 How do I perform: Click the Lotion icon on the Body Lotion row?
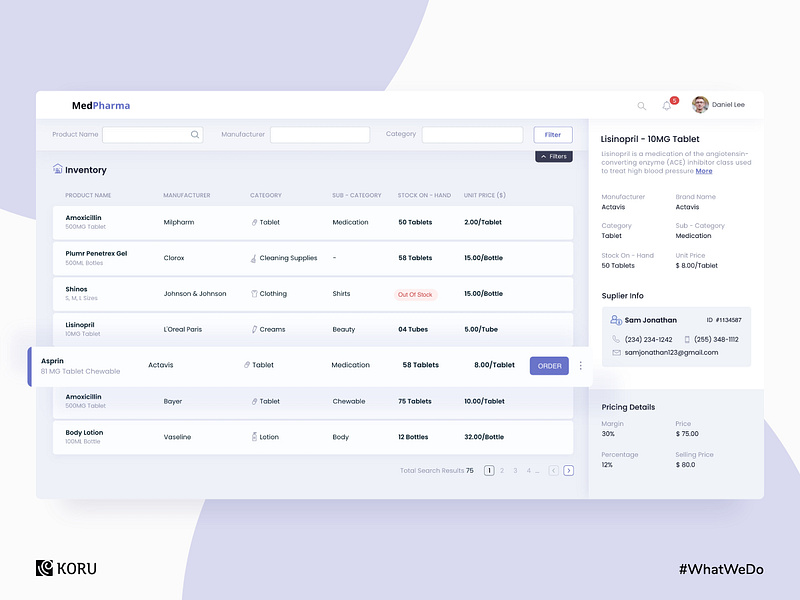pos(252,437)
